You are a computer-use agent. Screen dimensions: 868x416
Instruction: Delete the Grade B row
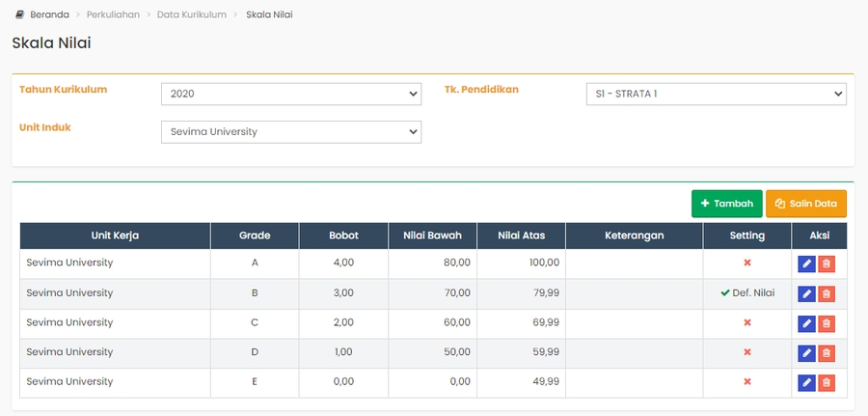pos(827,293)
